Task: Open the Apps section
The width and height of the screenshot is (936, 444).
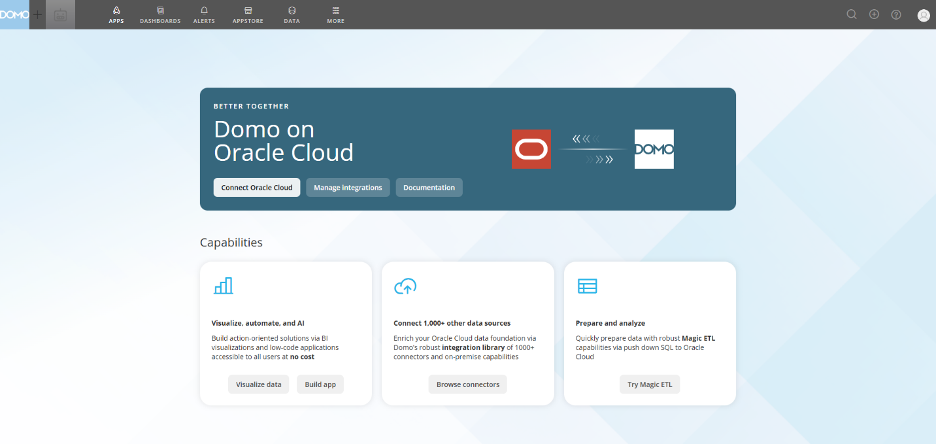Action: 116,15
